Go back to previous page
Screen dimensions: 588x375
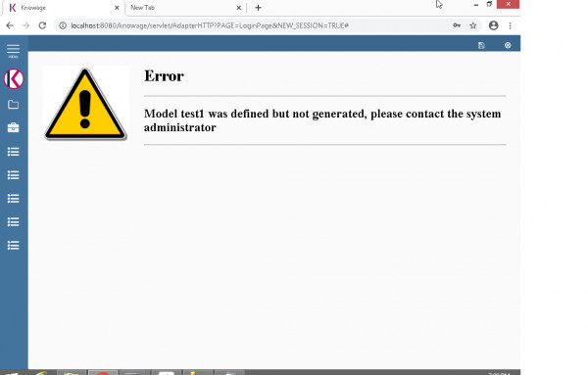pos(10,25)
